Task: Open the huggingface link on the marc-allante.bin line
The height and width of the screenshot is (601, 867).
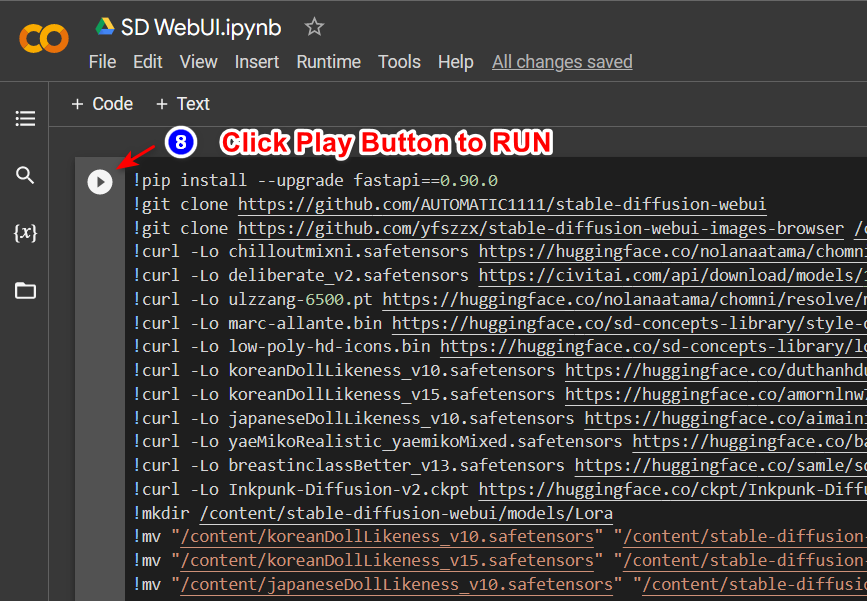Action: (x=629, y=323)
